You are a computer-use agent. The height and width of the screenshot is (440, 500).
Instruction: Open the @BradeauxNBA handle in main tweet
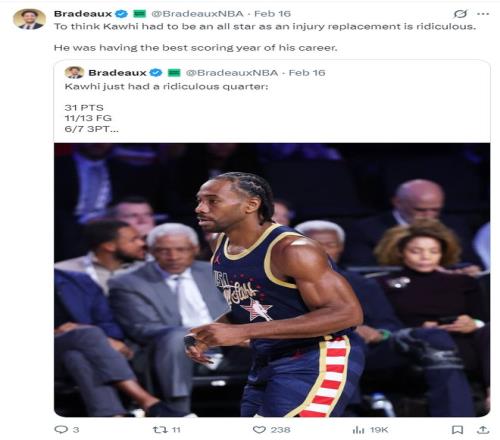pyautogui.click(x=197, y=14)
